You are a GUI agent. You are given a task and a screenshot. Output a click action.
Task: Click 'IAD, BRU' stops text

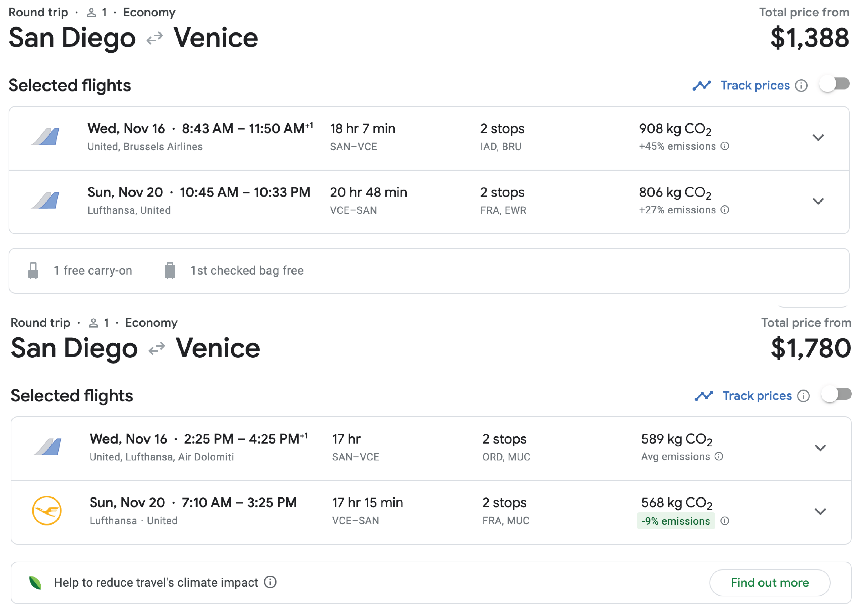click(x=501, y=147)
